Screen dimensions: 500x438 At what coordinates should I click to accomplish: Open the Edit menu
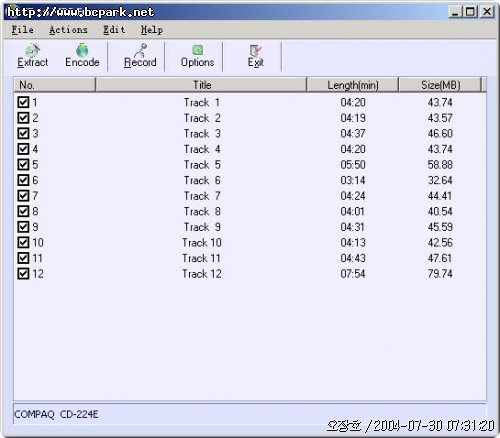[114, 30]
